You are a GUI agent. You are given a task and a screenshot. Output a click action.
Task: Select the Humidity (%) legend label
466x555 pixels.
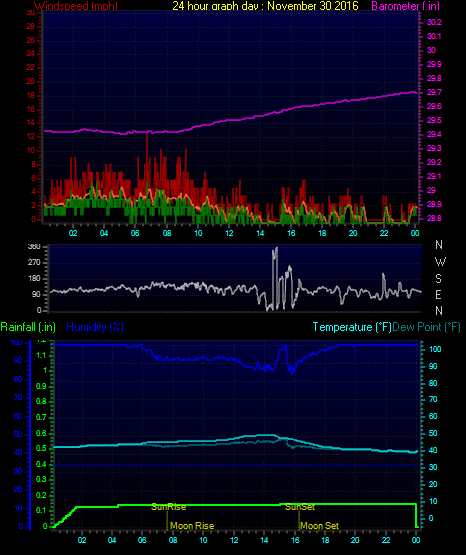95,327
